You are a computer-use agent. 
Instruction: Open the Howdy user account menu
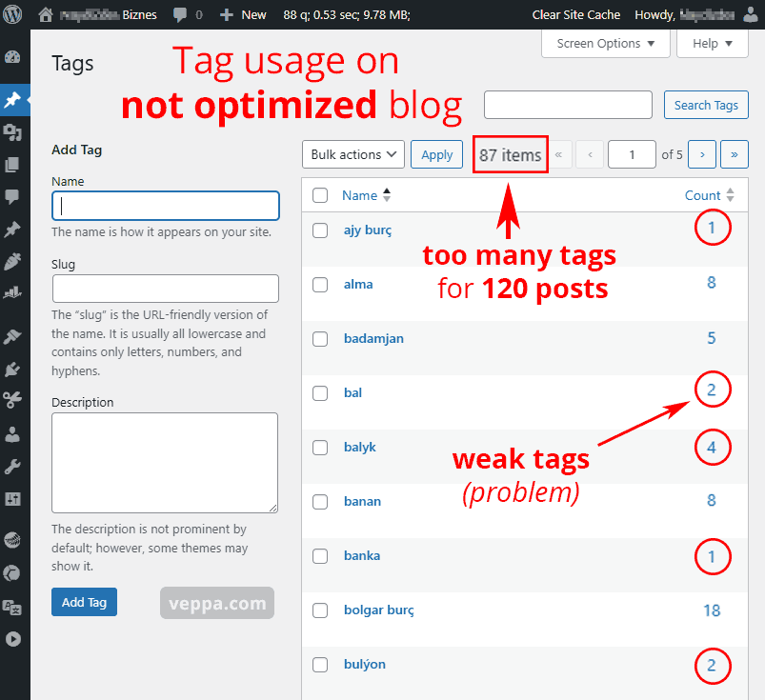point(685,14)
